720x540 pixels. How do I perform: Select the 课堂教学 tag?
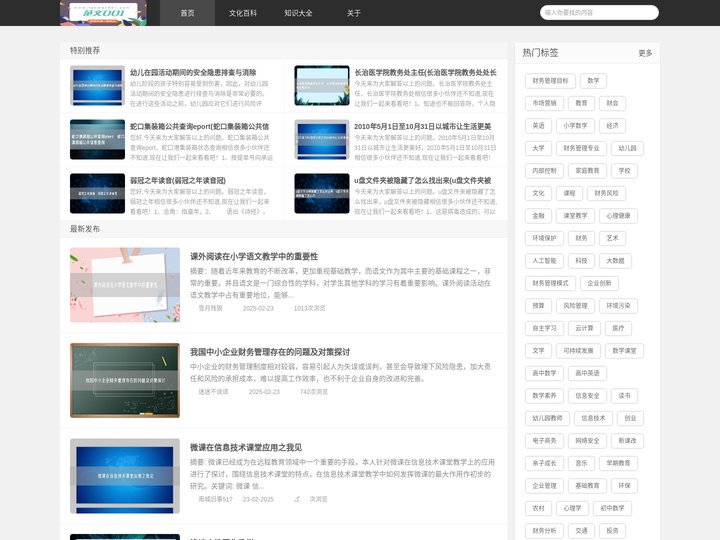pyautogui.click(x=575, y=216)
